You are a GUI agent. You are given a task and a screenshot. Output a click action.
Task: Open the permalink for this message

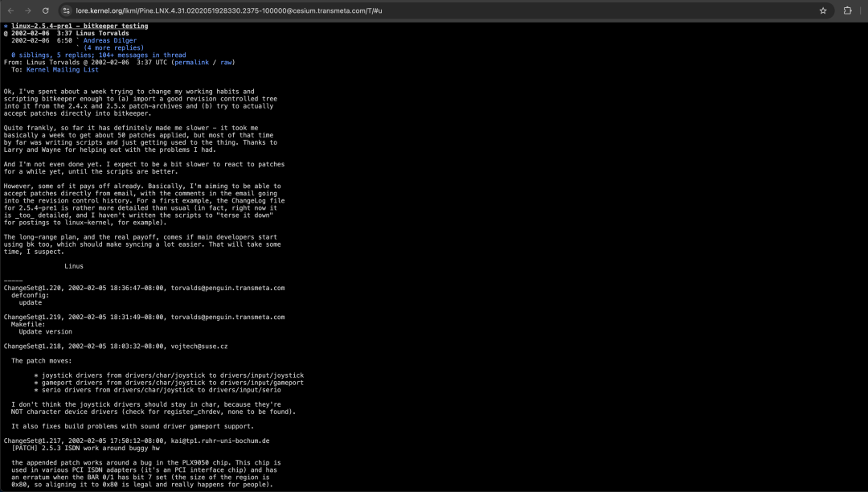[x=191, y=63]
